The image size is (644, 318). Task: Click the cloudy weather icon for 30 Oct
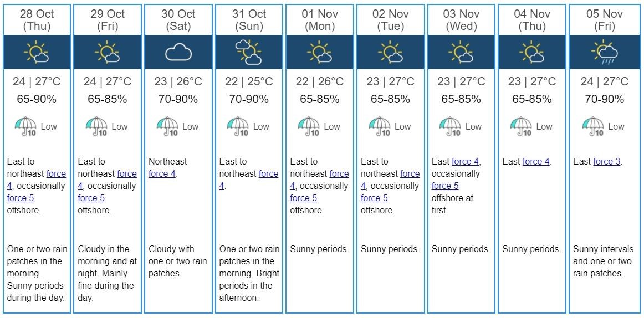pos(178,52)
